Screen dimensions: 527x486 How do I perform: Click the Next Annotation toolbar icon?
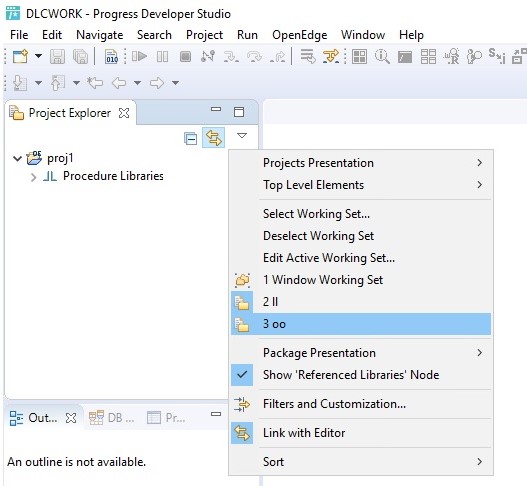pyautogui.click(x=20, y=83)
